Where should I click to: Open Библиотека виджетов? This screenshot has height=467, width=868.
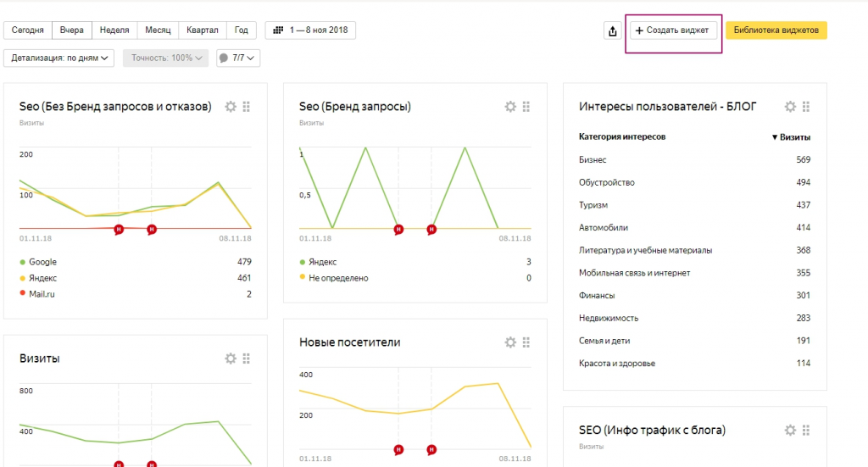click(x=776, y=31)
